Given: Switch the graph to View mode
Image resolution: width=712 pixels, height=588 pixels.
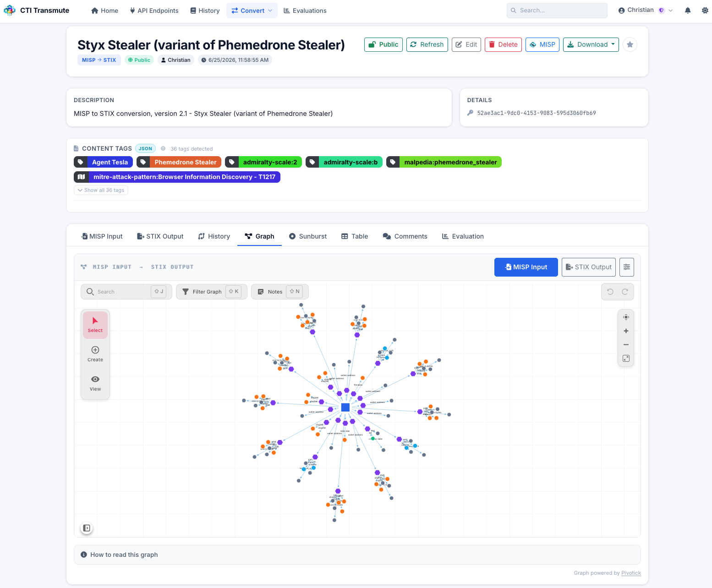Looking at the screenshot, I should 95,383.
